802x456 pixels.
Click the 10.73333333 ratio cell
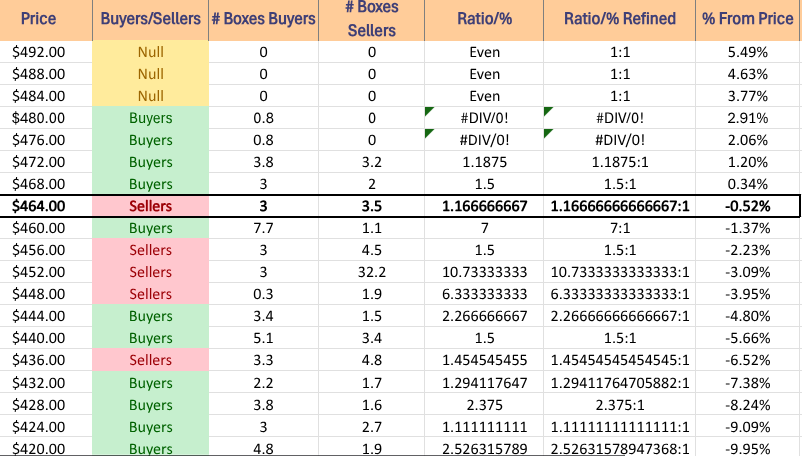pos(485,272)
